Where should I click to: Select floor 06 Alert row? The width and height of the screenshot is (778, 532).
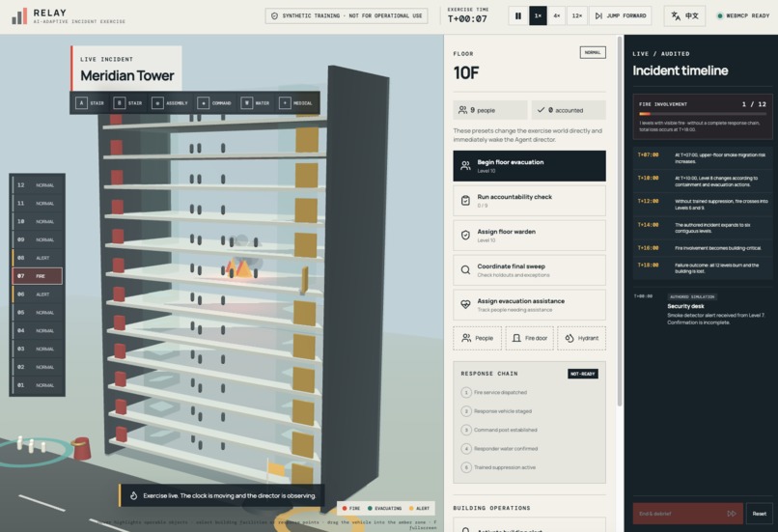[38, 294]
